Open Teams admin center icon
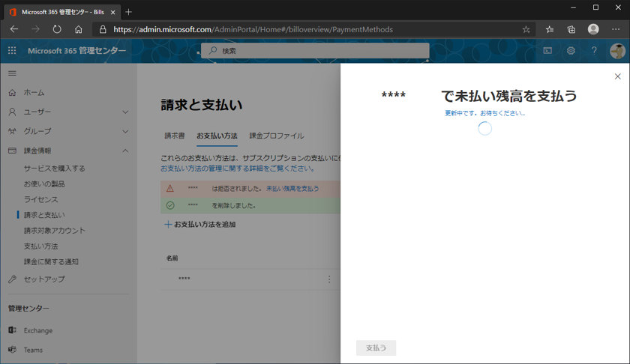 click(13, 350)
